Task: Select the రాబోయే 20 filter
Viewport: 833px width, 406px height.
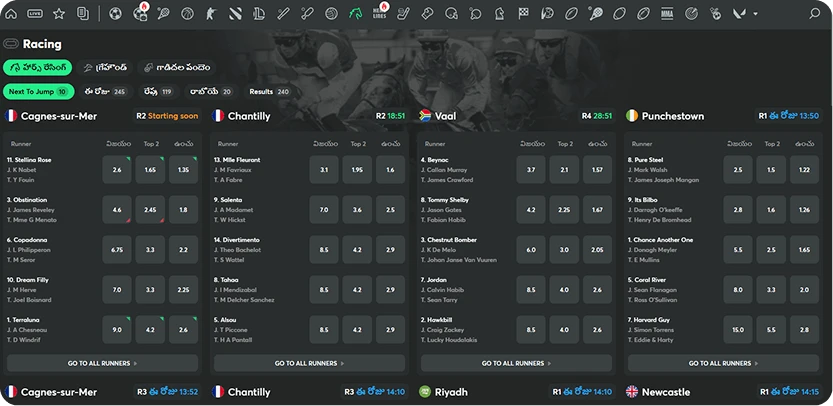Action: click(x=211, y=91)
